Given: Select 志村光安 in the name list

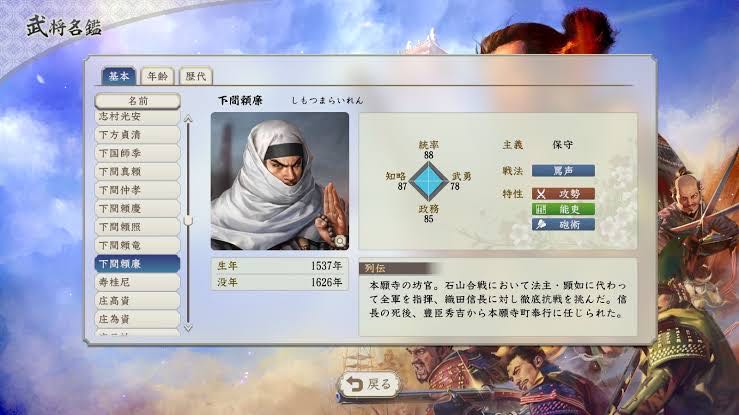Looking at the screenshot, I should [138, 116].
